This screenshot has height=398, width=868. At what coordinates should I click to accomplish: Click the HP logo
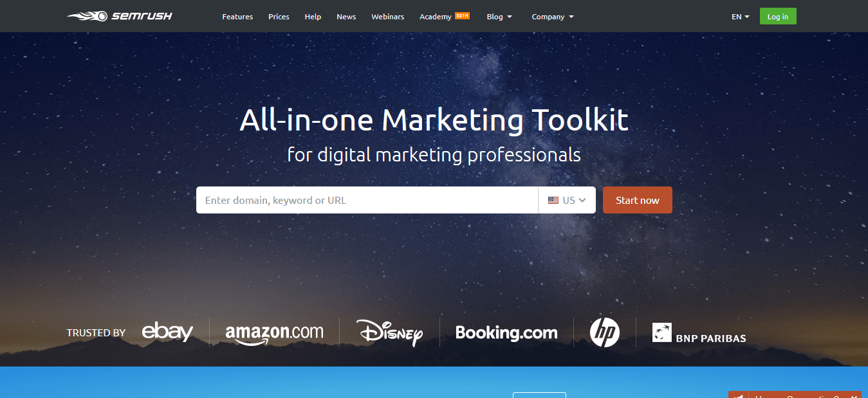[605, 332]
